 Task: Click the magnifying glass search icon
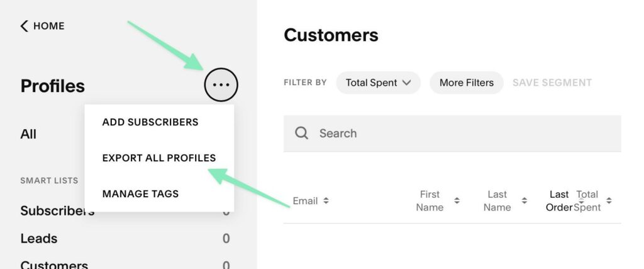point(302,133)
